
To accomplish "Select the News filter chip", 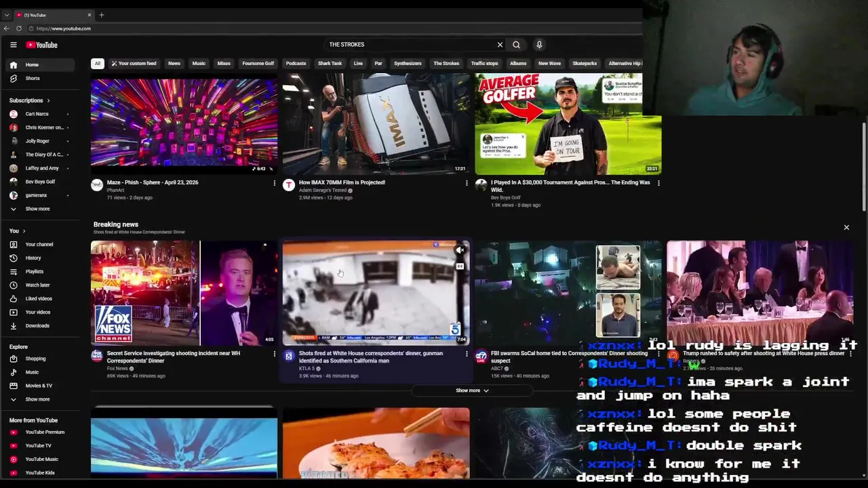I will pos(174,64).
